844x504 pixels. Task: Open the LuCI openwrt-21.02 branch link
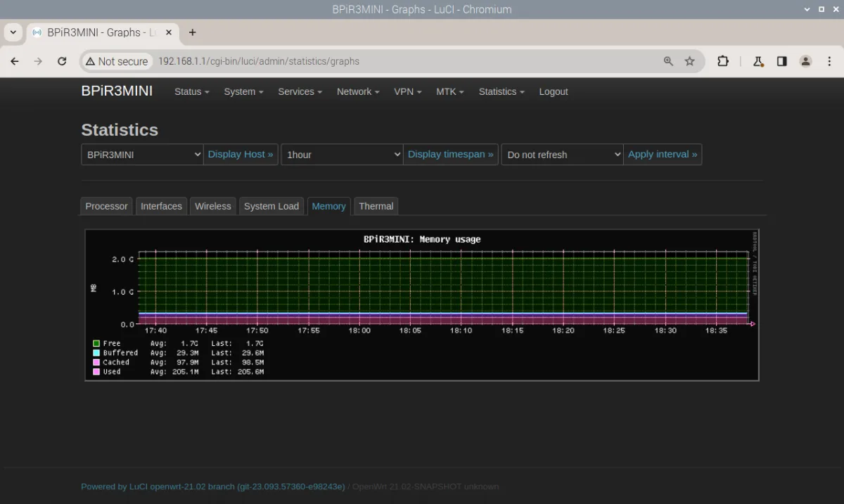pos(213,486)
